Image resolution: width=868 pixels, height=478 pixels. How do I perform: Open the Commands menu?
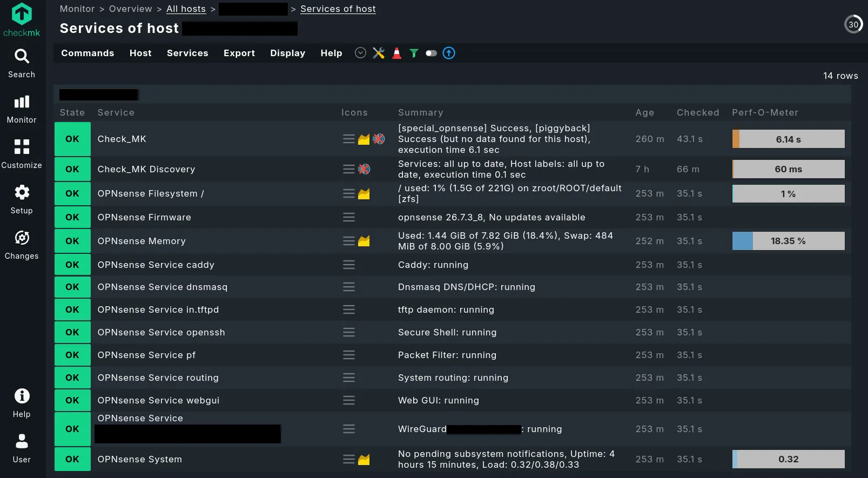pyautogui.click(x=88, y=53)
